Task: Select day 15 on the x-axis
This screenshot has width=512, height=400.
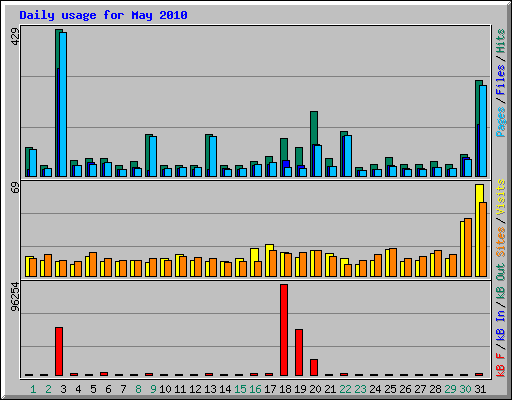Action: point(240,389)
